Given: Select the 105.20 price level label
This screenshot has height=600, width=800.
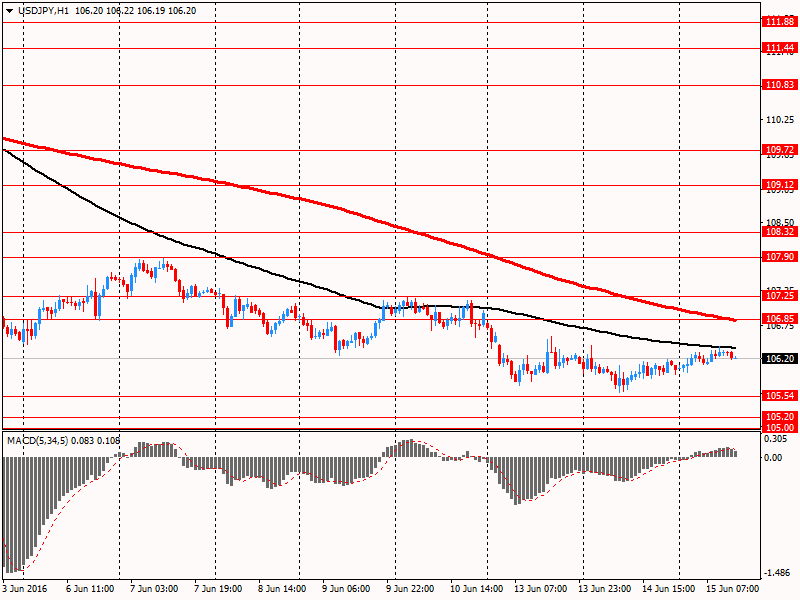Looking at the screenshot, I should click(780, 417).
